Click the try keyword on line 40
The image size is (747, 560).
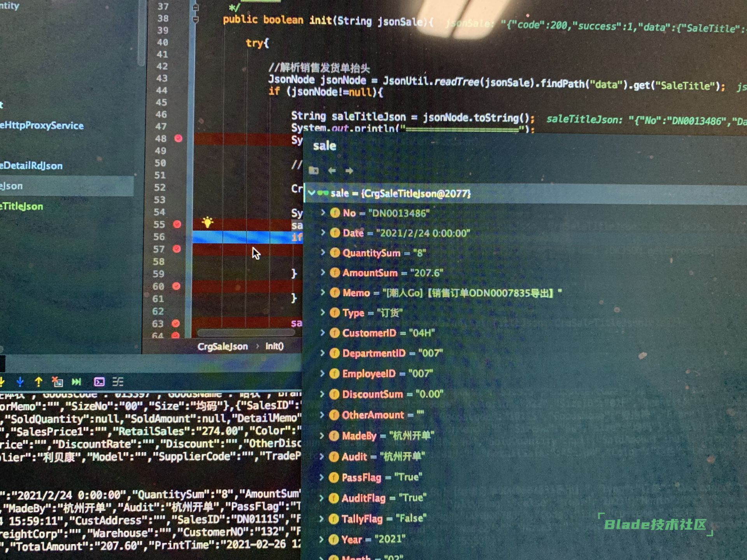coord(254,43)
